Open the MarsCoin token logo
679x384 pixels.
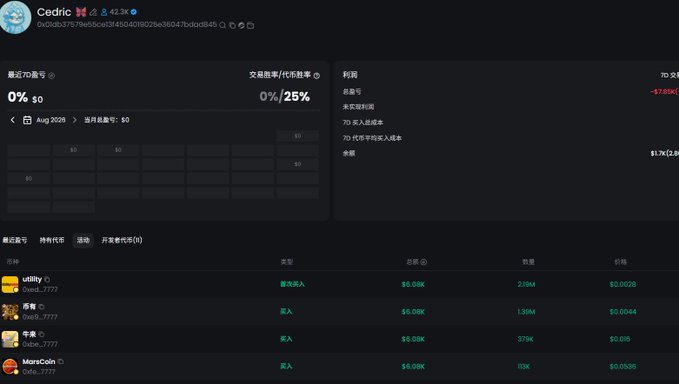tap(10, 366)
